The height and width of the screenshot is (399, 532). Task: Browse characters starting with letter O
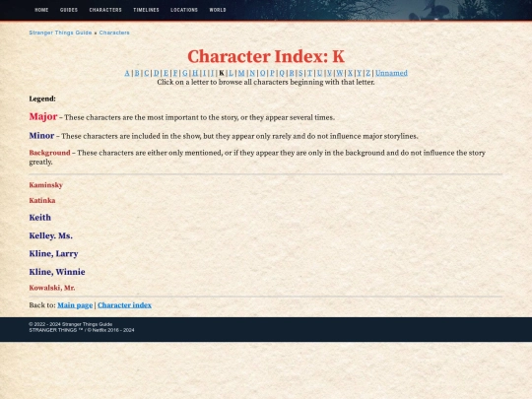coord(262,73)
